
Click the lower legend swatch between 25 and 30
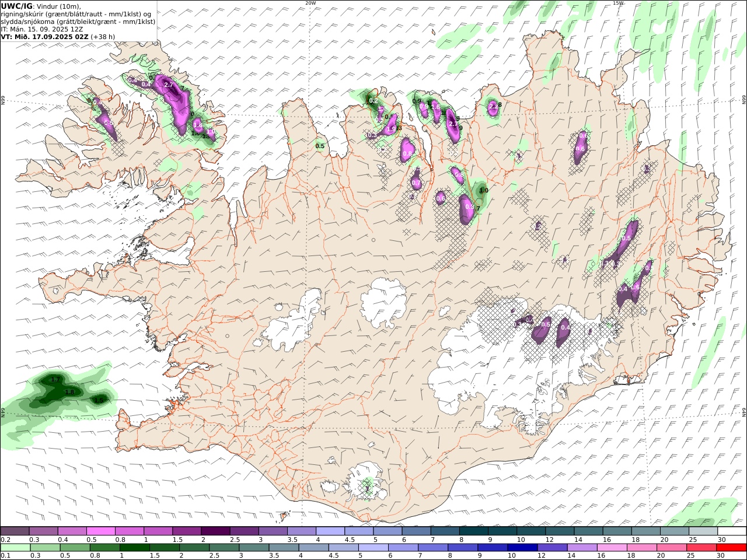(x=702, y=548)
